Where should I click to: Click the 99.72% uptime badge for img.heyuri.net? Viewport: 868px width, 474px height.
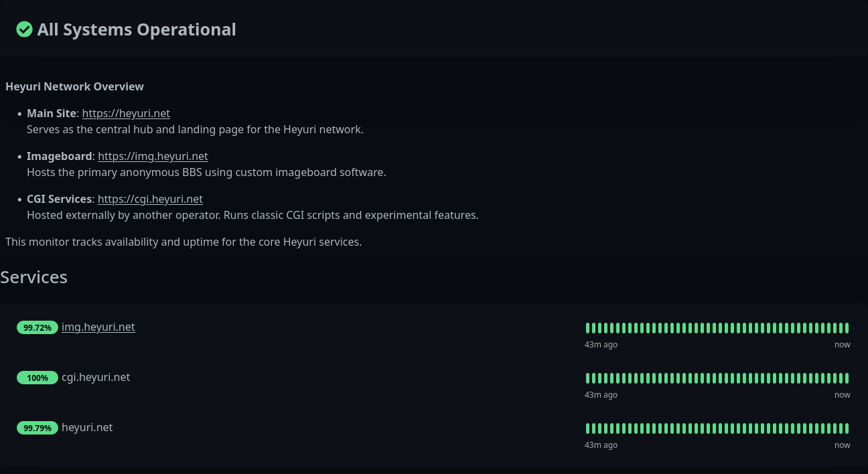pos(38,327)
